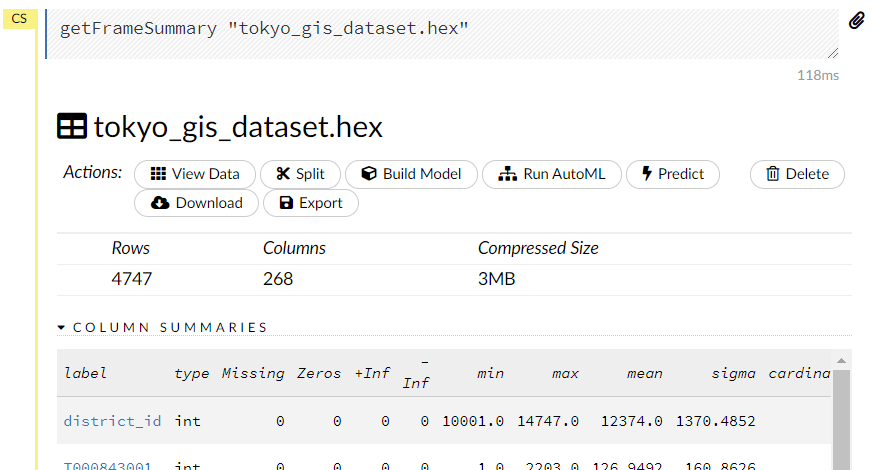This screenshot has height=470, width=873.
Task: Click the "label" column header
Action: tap(85, 373)
